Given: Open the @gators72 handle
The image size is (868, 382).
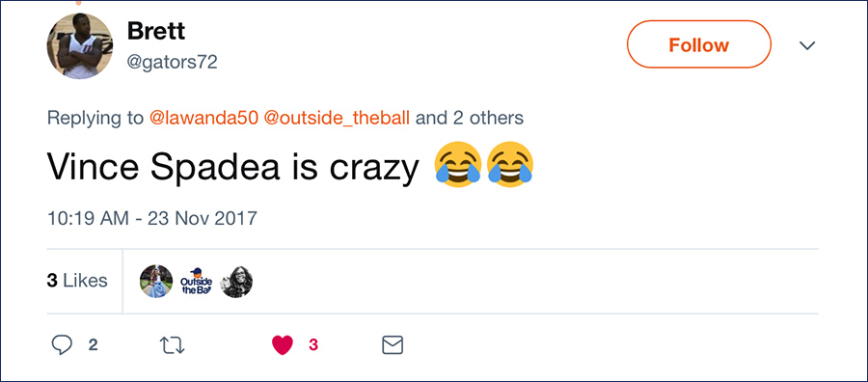Looking at the screenshot, I should [x=173, y=62].
